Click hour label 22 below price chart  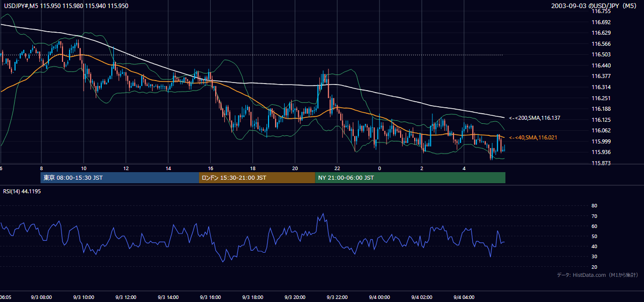tap(338, 168)
